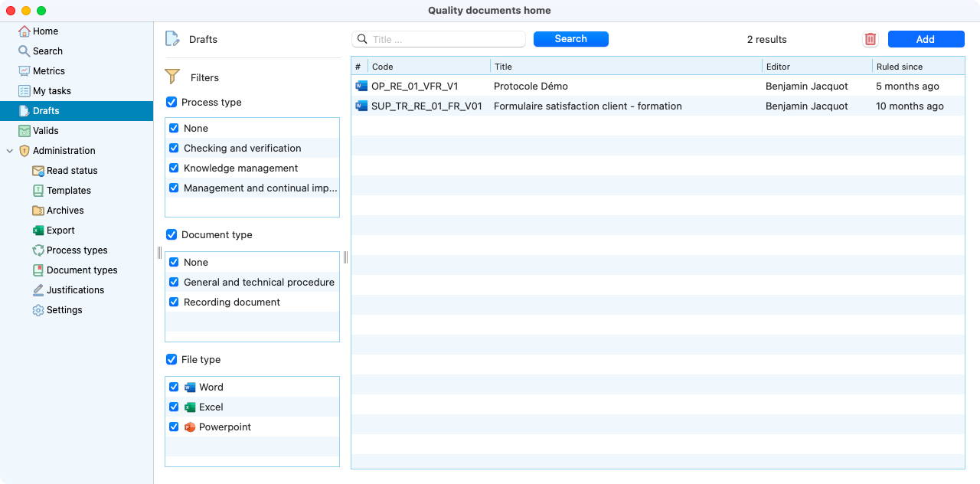Uncheck Recording document checkbox
Viewport: 980px width, 484px height.
174,302
